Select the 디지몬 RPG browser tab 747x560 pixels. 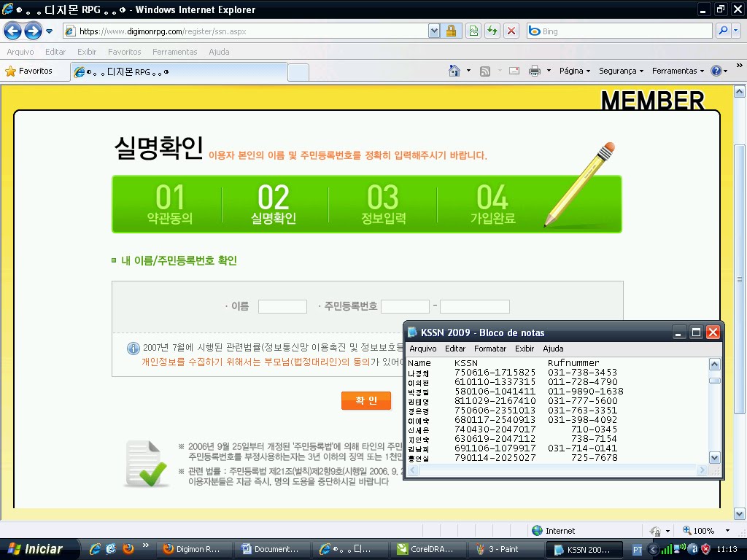[179, 72]
